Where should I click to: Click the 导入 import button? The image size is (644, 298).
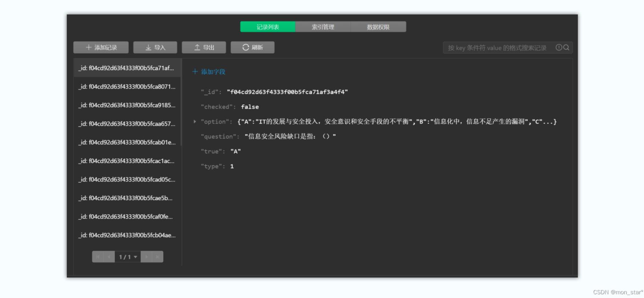click(155, 47)
